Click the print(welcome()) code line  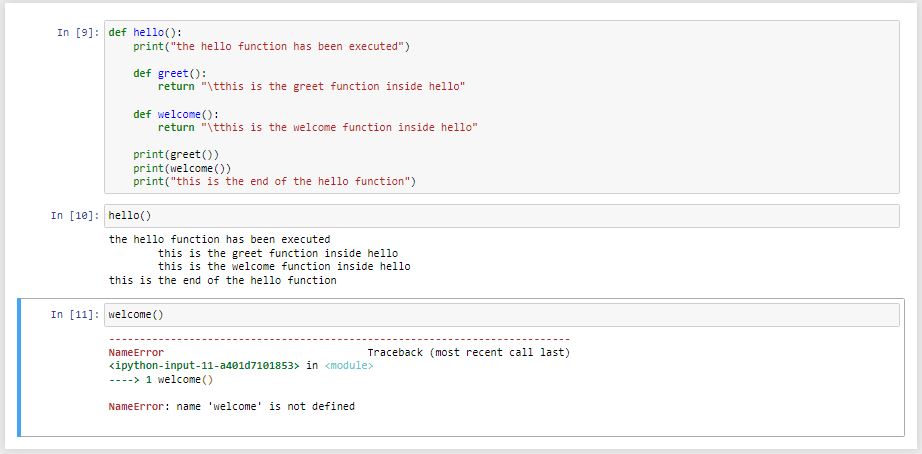[181, 168]
